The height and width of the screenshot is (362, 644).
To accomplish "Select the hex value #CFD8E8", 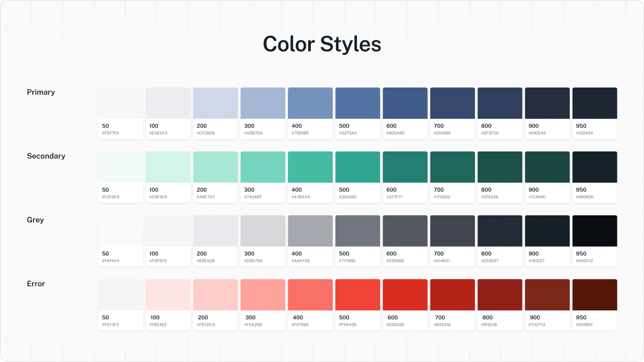I will tap(206, 133).
